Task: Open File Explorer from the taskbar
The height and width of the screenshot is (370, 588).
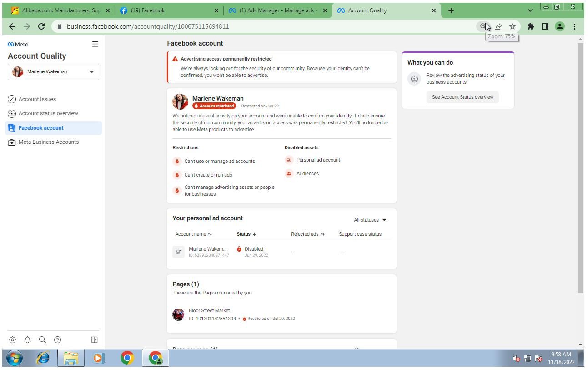Action: coord(71,359)
